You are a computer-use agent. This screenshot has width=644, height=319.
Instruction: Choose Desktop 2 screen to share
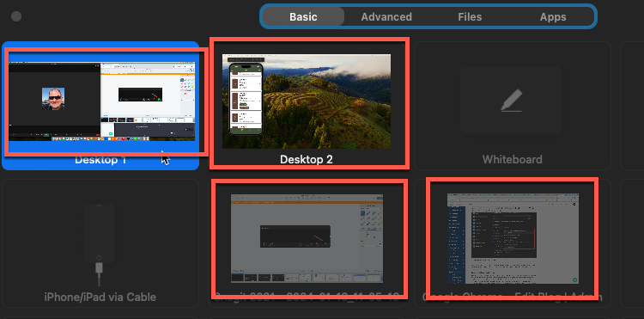[307, 101]
